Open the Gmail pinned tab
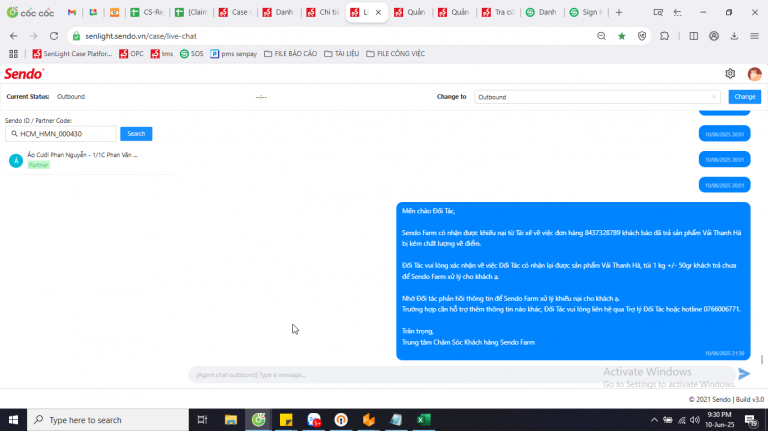The width and height of the screenshot is (768, 431). [72, 12]
